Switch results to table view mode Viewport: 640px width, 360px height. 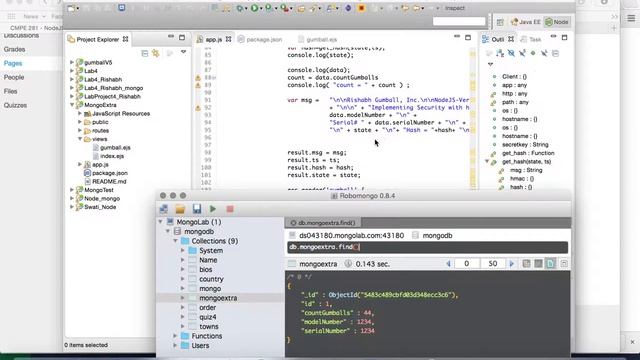[x=538, y=264]
